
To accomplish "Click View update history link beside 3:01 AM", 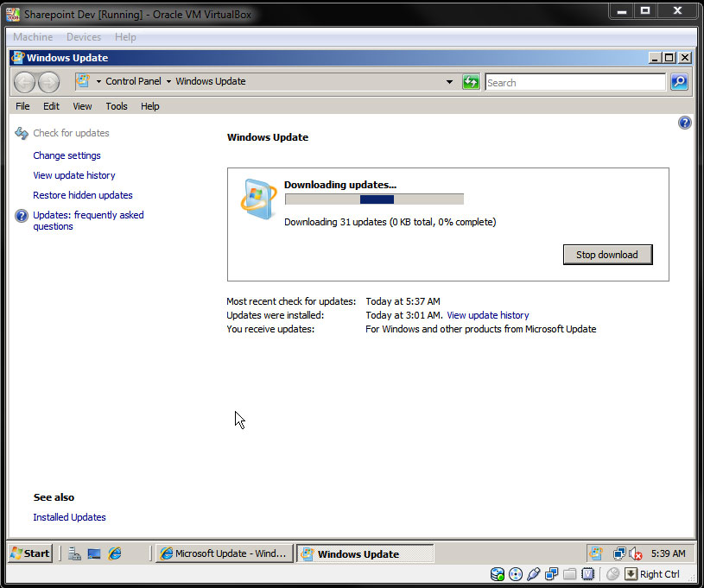I will click(487, 315).
